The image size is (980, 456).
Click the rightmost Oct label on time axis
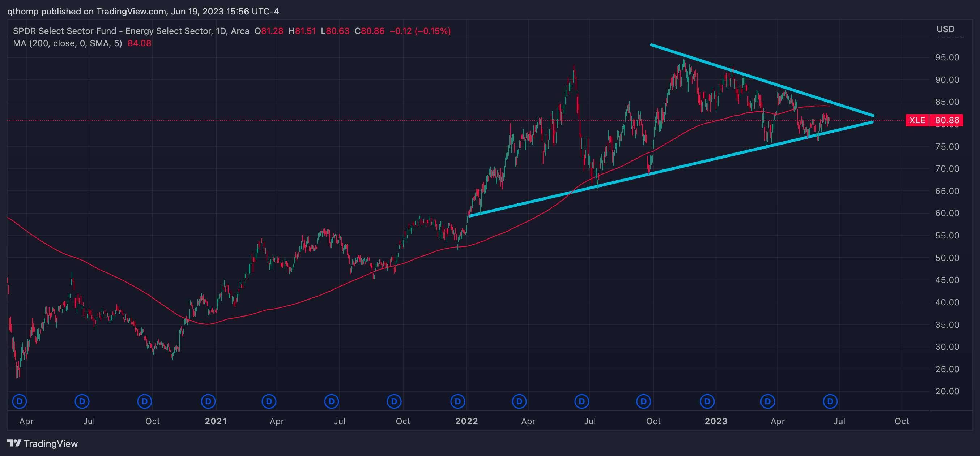tap(902, 421)
